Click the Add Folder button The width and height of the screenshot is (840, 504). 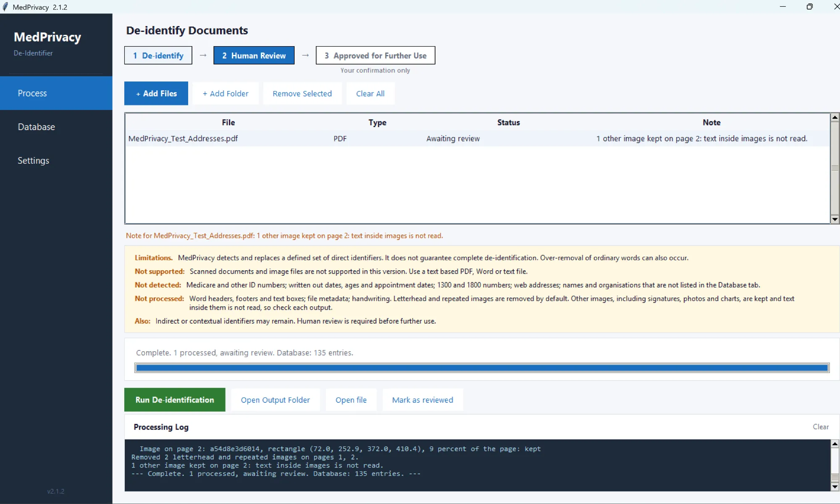tap(226, 94)
